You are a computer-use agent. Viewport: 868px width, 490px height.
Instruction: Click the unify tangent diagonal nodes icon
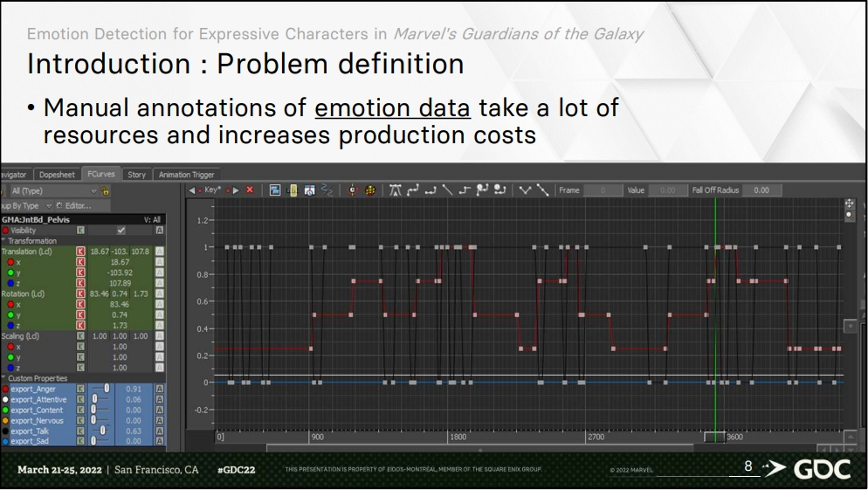[x=542, y=190]
